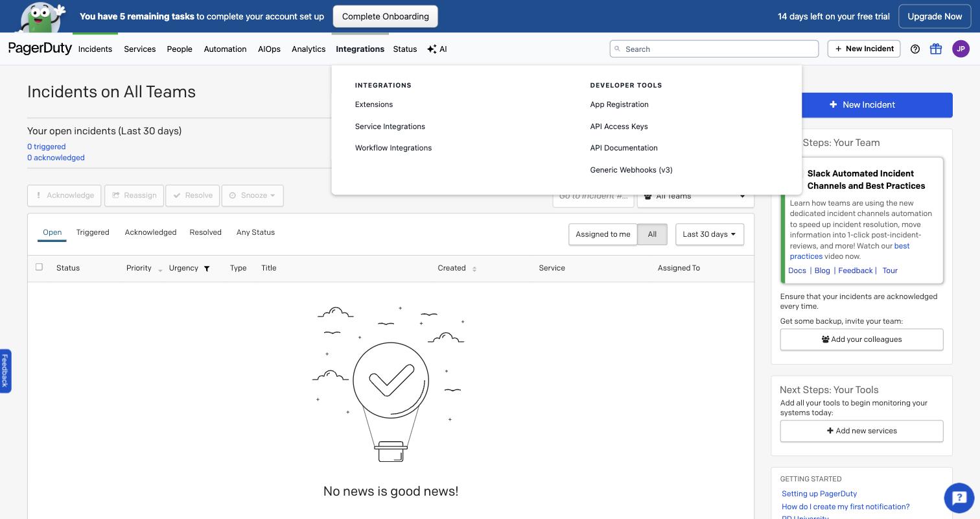Open the vertical Feedback tab
This screenshot has width=980, height=519.
(x=5, y=370)
